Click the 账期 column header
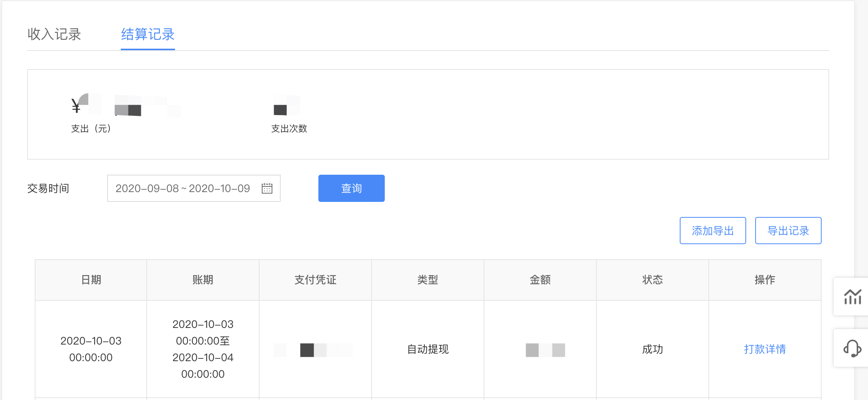Screen dimensions: 868x400 (203, 280)
